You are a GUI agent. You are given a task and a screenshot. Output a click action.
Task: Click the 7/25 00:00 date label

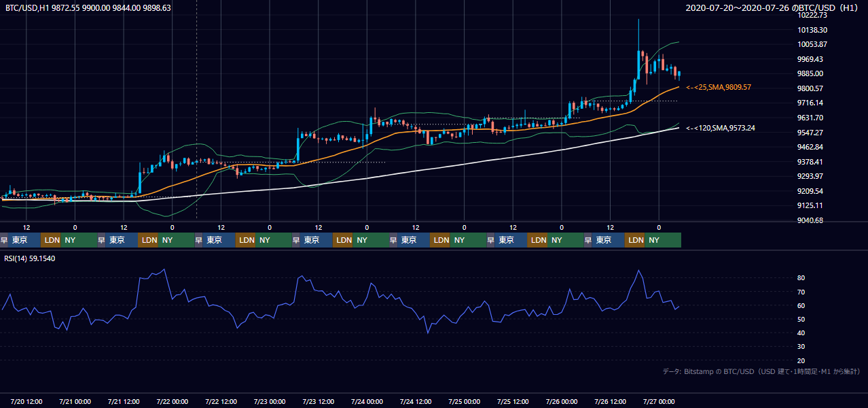pos(464,401)
